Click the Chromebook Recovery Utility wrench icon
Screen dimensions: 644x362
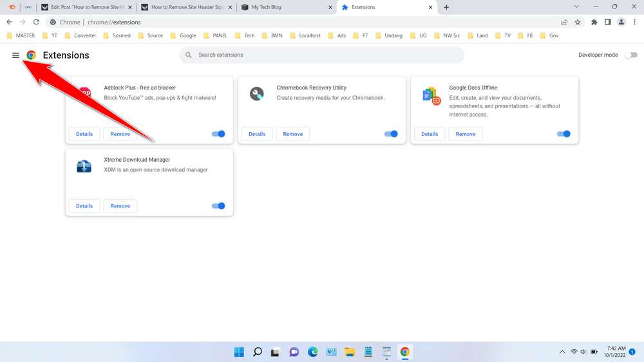(257, 94)
